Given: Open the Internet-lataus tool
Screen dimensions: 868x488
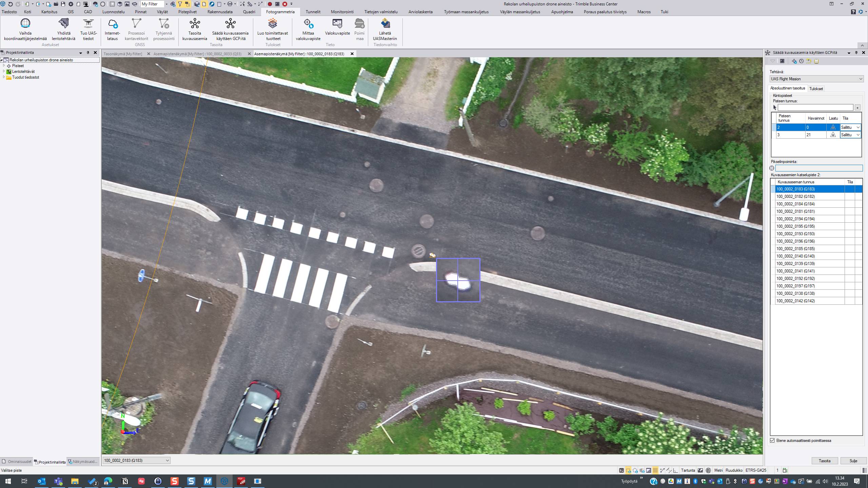Looking at the screenshot, I should pyautogui.click(x=112, y=29).
